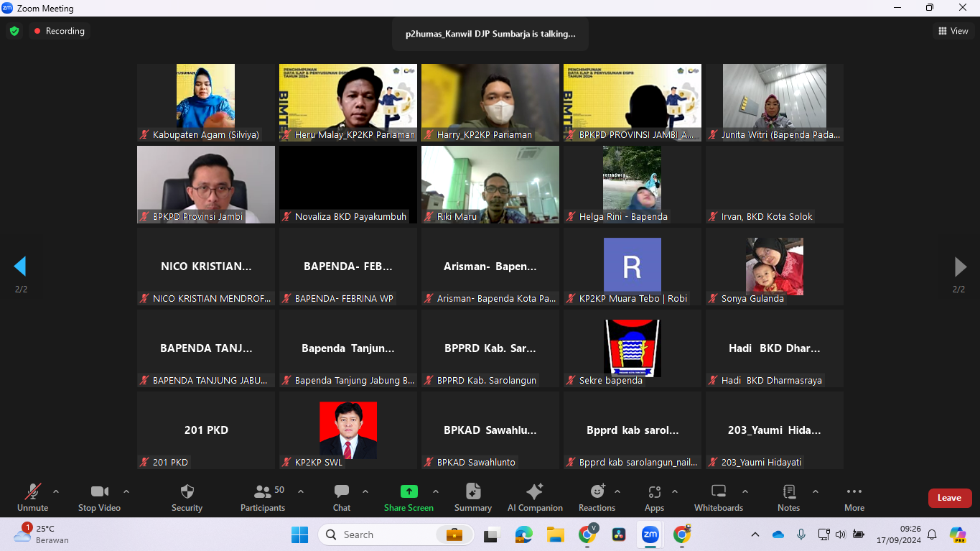
Task: Open the Participants panel
Action: pos(263,497)
